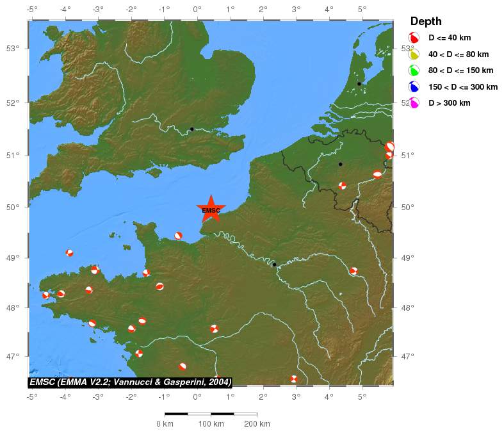
Task: Click the black Amsterdam city dot
Action: (359, 84)
